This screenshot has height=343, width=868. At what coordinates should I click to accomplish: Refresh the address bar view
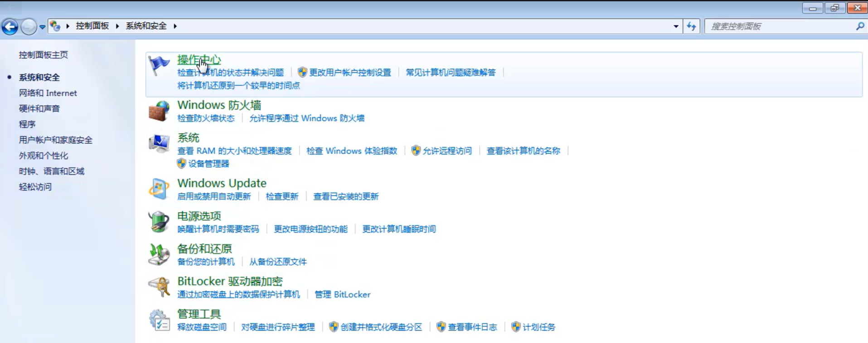(691, 26)
